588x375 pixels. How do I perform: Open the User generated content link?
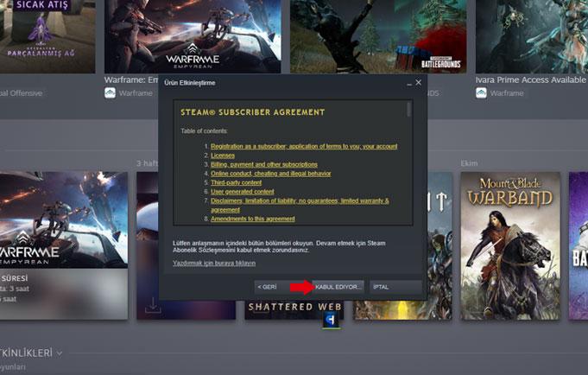(x=242, y=192)
